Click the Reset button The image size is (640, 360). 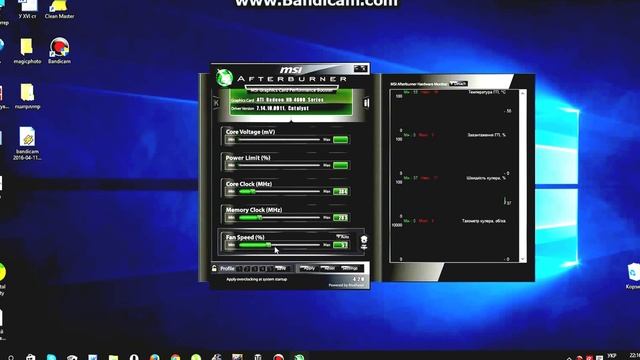329,269
